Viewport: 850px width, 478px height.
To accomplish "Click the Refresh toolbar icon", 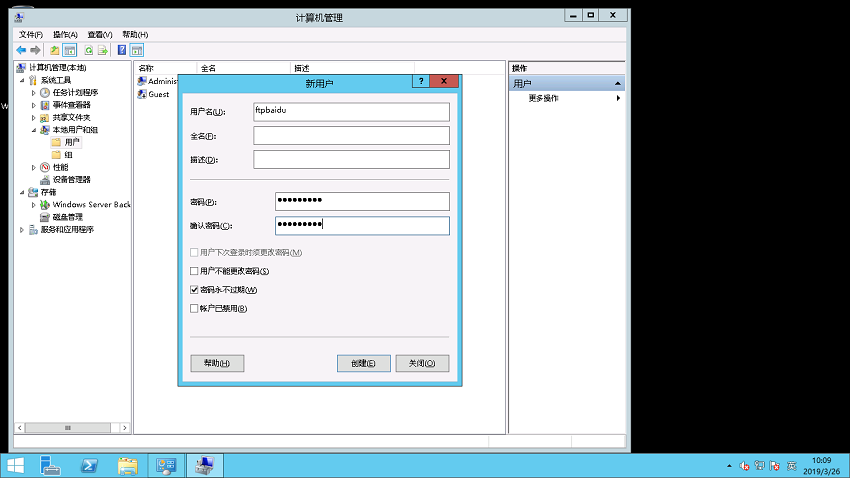I will click(88, 50).
